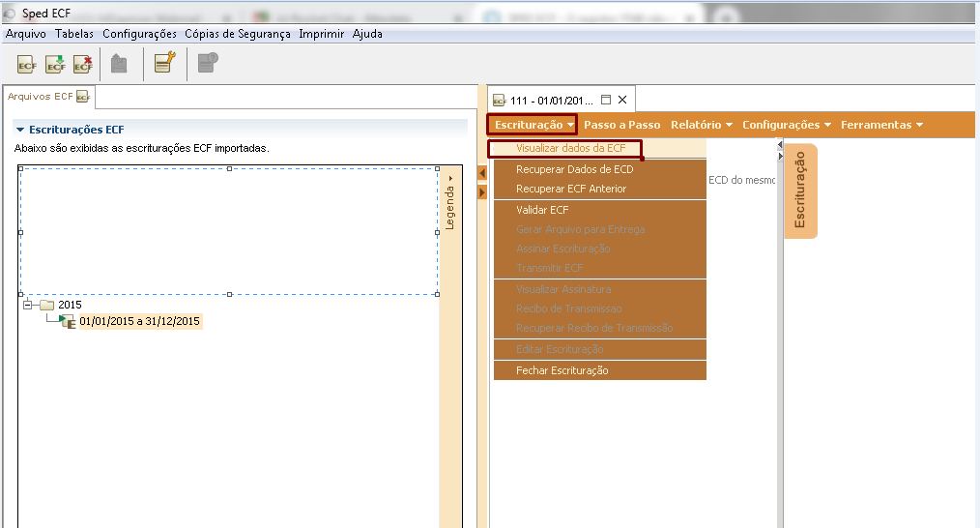
Task: Click Transmitir ECF menu entry
Action: 600,269
